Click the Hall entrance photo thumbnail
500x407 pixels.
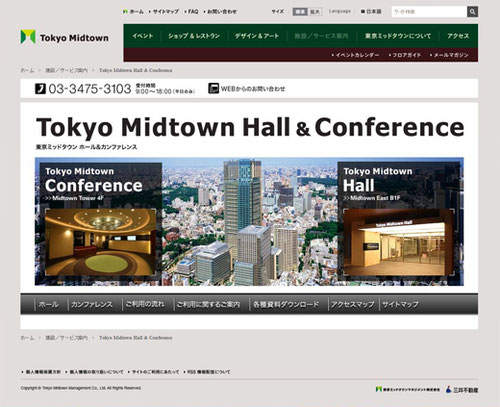398,242
